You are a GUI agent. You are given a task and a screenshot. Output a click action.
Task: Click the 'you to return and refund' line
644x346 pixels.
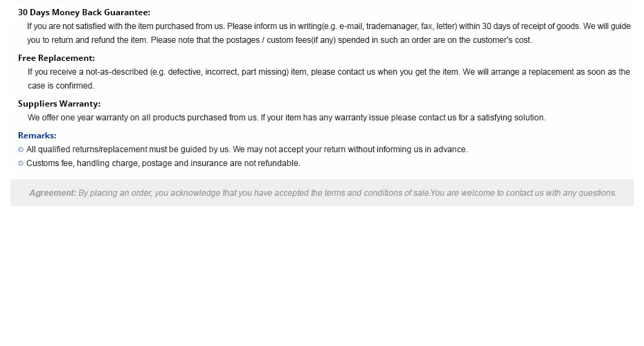click(279, 40)
